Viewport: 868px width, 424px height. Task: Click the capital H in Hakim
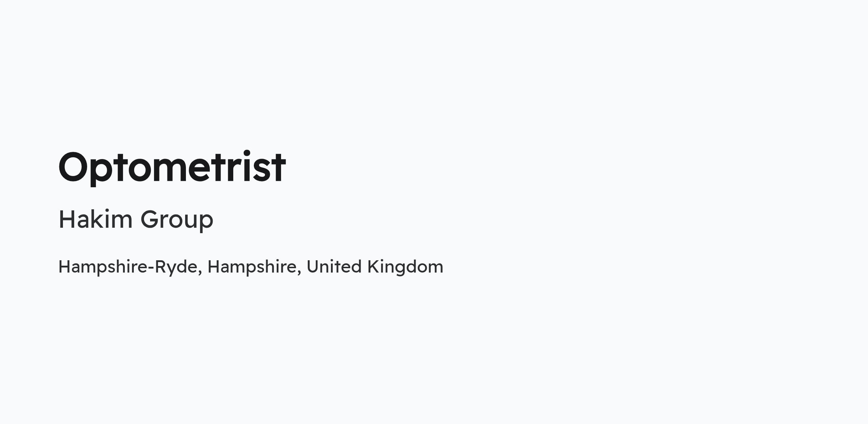pos(67,219)
